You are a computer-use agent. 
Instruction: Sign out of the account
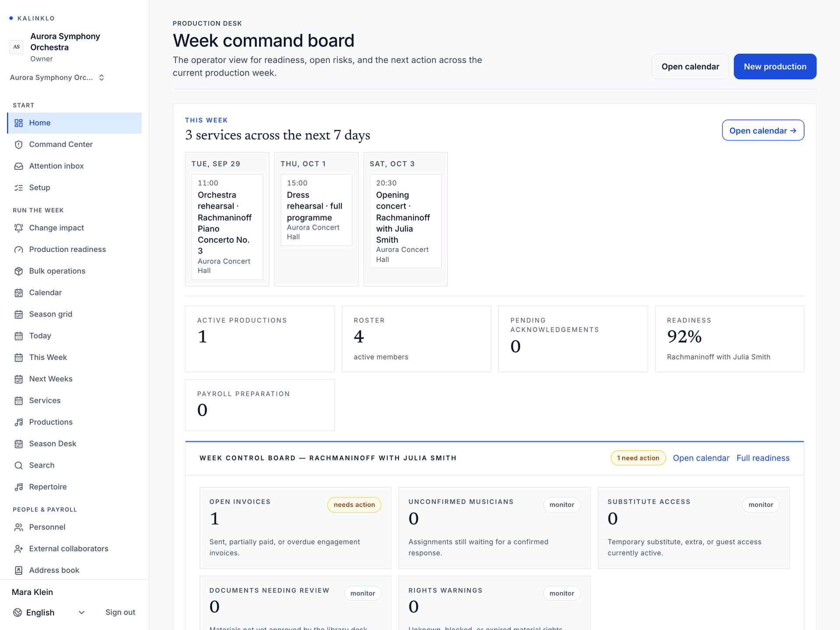(120, 612)
